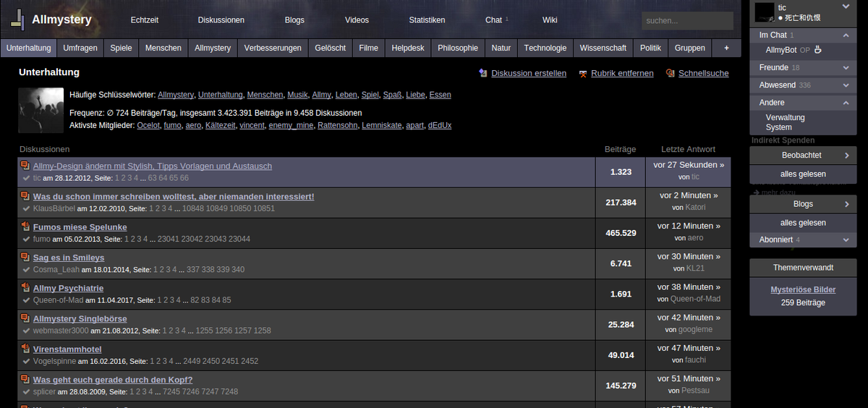Click thread icon beside Fumos miese Spelunke
Image resolution: width=868 pixels, height=408 pixels.
coord(25,227)
